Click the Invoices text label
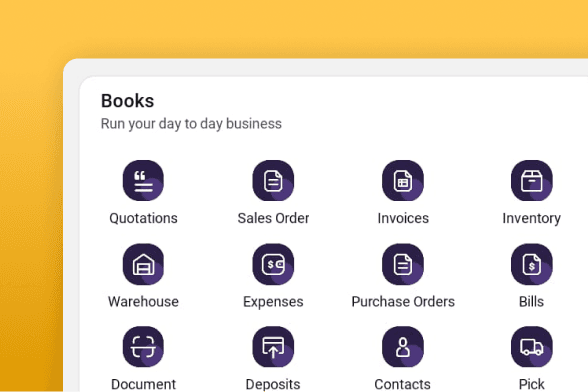The image size is (588, 392). click(x=403, y=218)
